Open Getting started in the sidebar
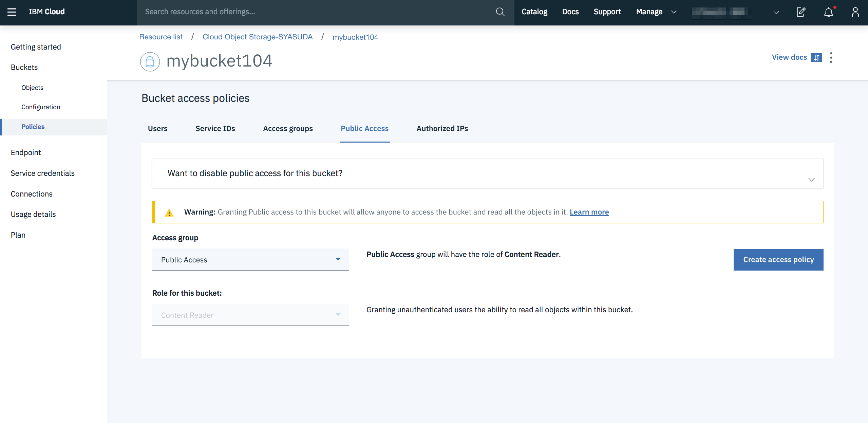Image resolution: width=868 pixels, height=423 pixels. coord(36,47)
